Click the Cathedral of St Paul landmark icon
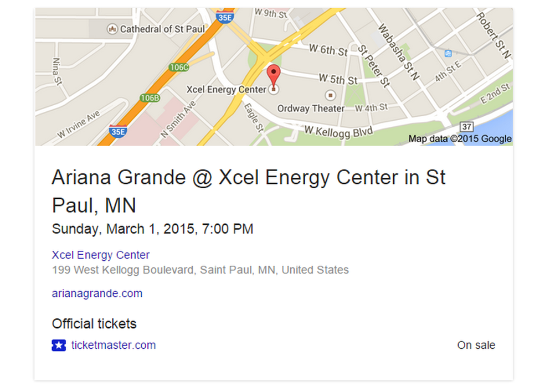Viewport: 545px width, 392px height. click(x=112, y=29)
